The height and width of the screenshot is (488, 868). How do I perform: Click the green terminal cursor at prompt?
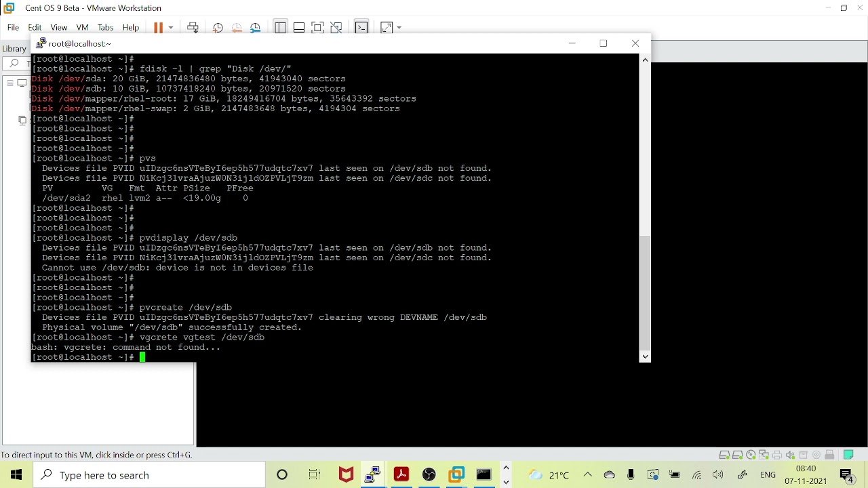[143, 357]
